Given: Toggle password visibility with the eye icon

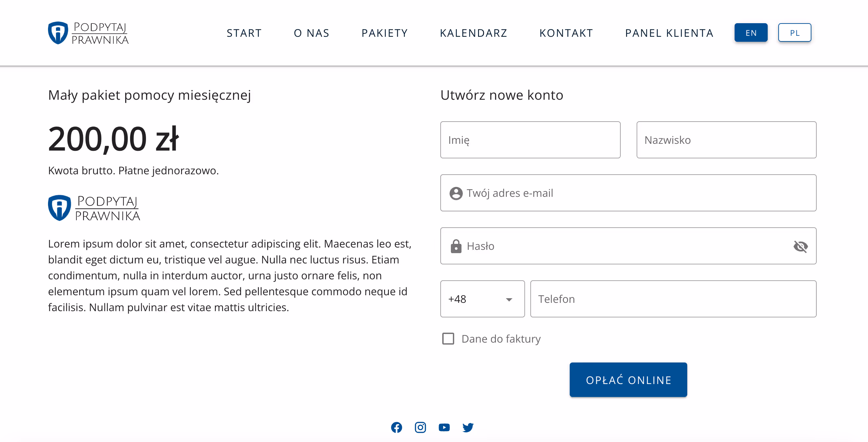Looking at the screenshot, I should tap(801, 247).
